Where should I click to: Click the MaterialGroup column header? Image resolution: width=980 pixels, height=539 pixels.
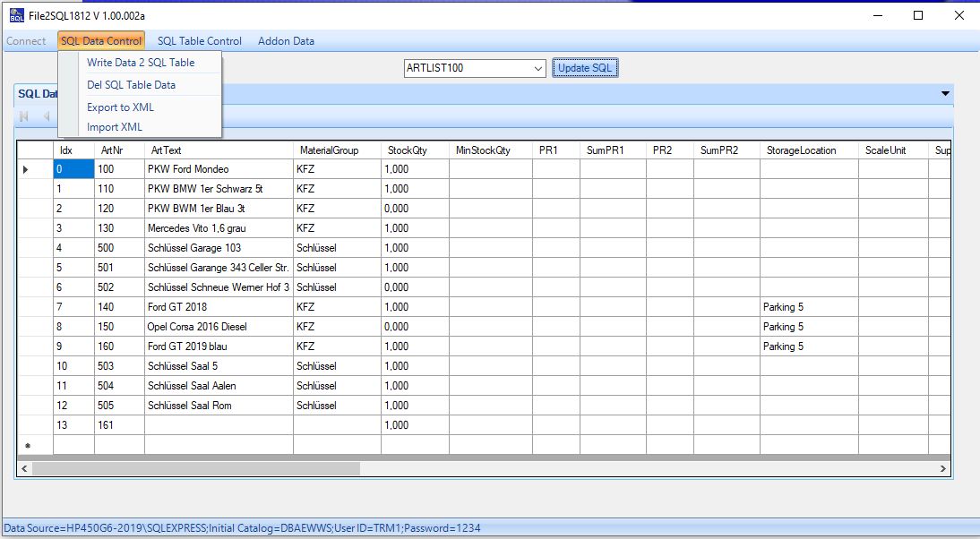pyautogui.click(x=337, y=150)
